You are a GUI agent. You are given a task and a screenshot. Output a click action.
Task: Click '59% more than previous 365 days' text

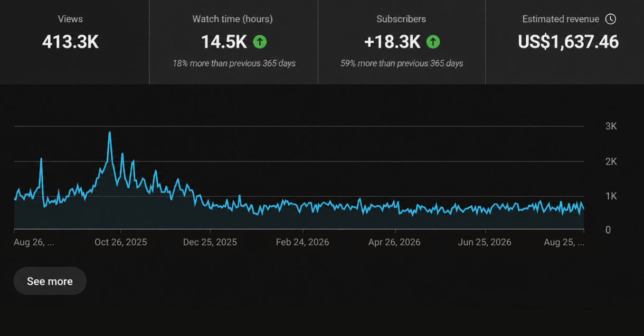tap(402, 63)
